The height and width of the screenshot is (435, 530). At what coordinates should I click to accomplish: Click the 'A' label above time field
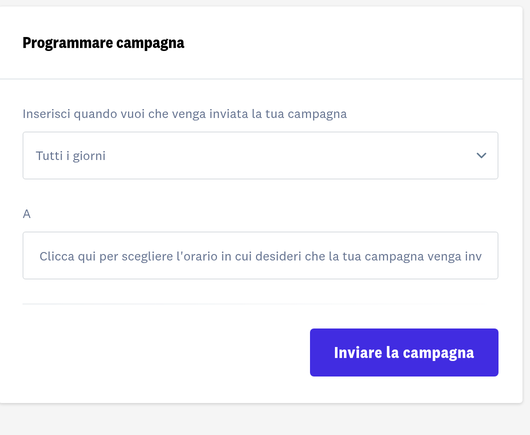[x=27, y=214]
